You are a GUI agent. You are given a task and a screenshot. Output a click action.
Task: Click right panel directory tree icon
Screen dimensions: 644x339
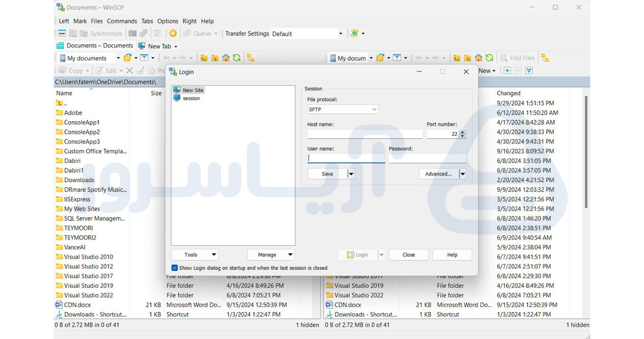click(x=545, y=58)
